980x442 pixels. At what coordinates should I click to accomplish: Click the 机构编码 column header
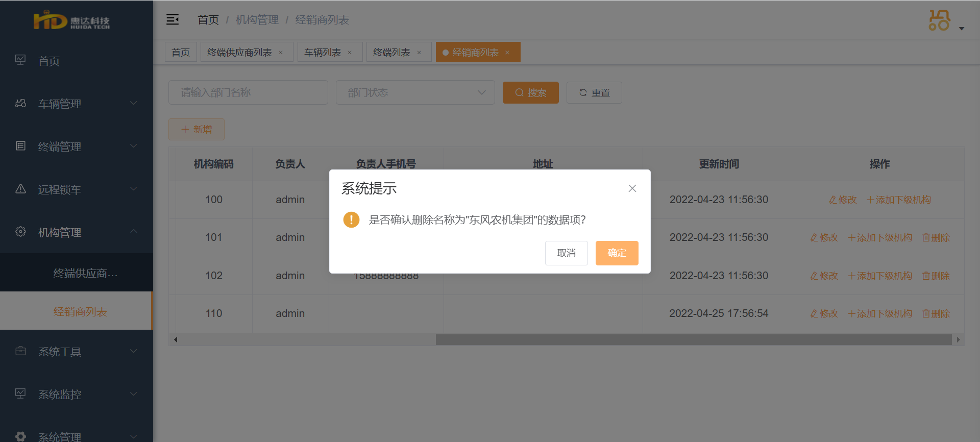point(214,164)
